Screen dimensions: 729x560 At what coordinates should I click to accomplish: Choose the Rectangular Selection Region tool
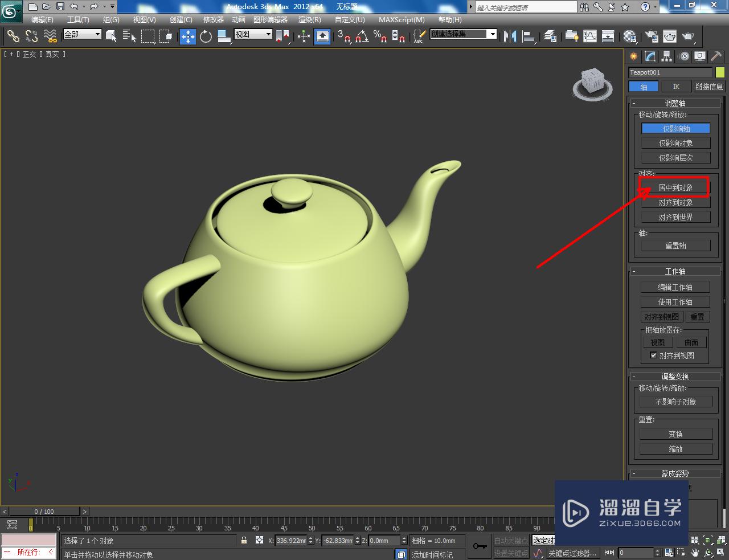pos(148,36)
